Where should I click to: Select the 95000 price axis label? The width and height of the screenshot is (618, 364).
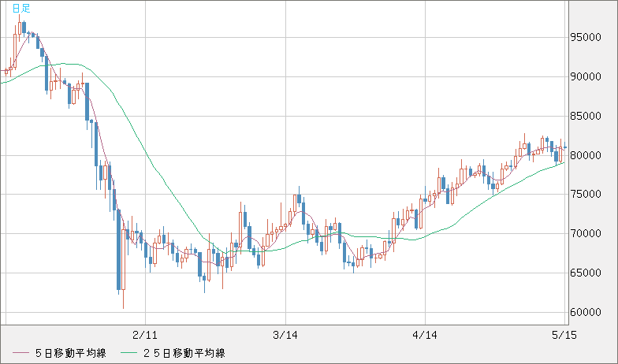586,38
